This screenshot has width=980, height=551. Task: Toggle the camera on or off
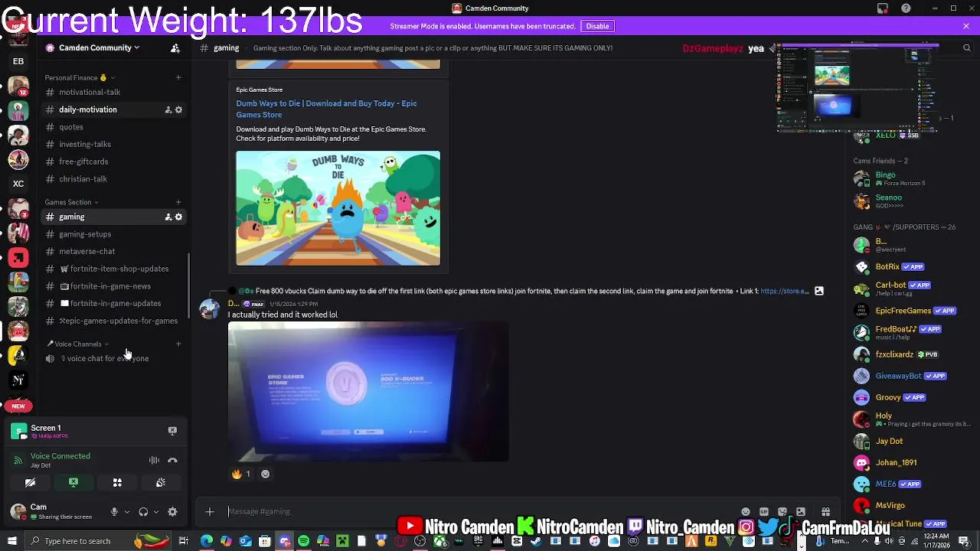30,483
